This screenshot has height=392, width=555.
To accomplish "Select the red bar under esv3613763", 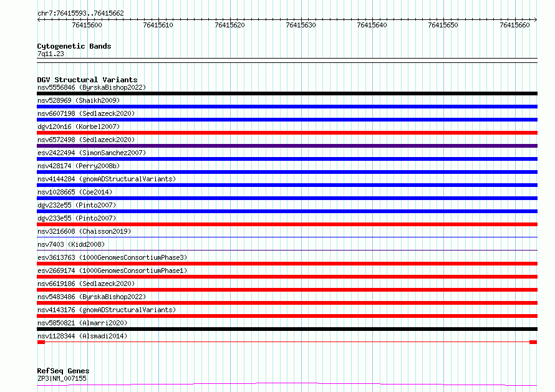I will click(x=287, y=264).
